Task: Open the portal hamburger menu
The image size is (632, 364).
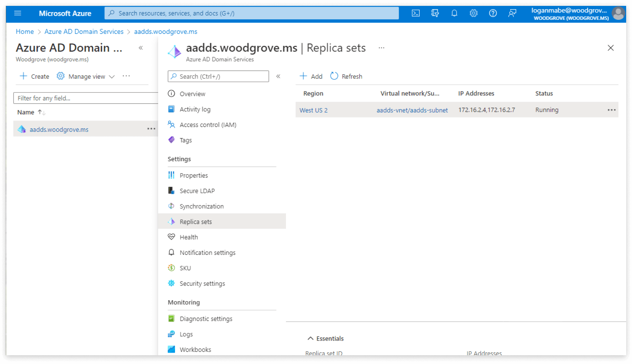Action: [18, 13]
